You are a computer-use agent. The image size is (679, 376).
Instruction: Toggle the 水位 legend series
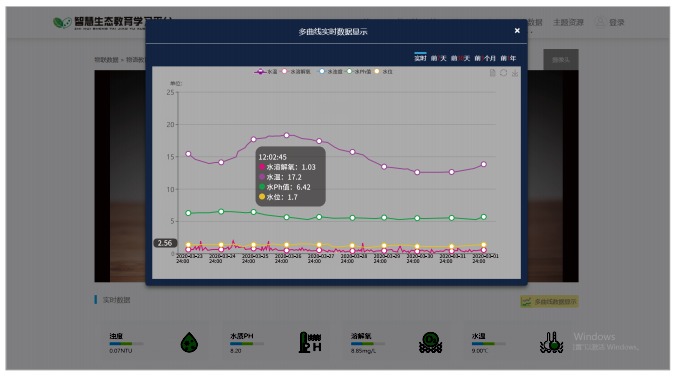click(383, 71)
